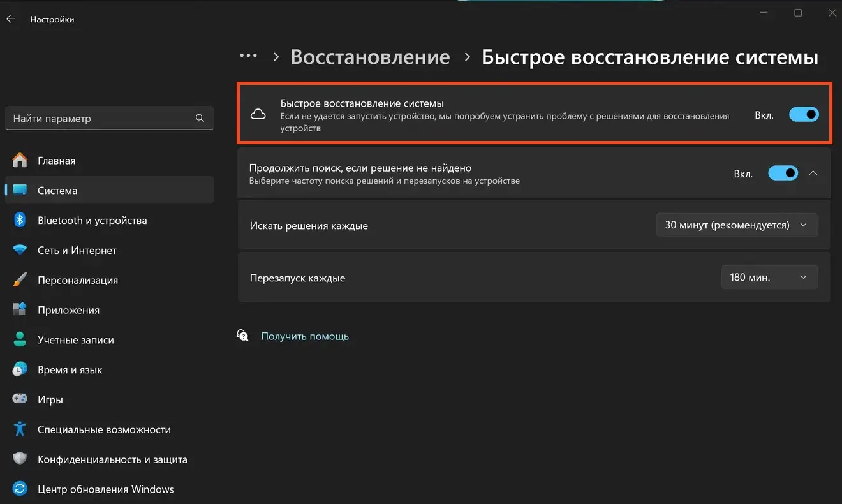Click the Конфиденциальность shield icon
The image size is (842, 504).
tap(20, 459)
